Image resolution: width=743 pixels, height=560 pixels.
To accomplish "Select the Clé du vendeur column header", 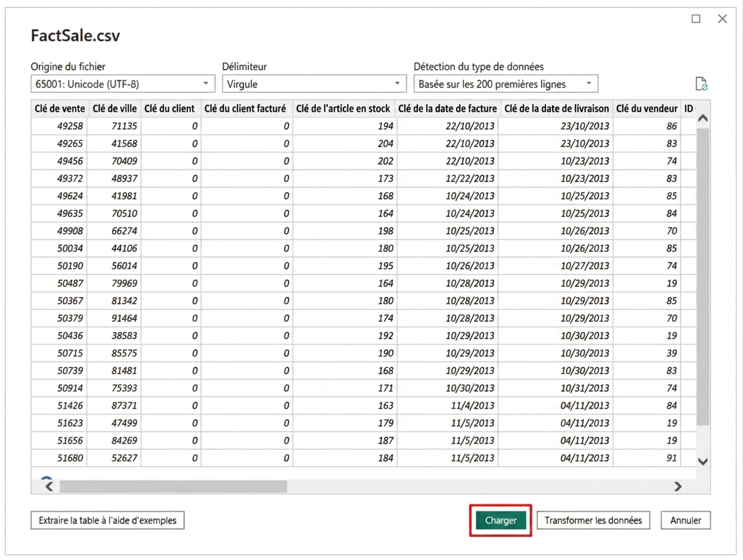I will pos(646,108).
